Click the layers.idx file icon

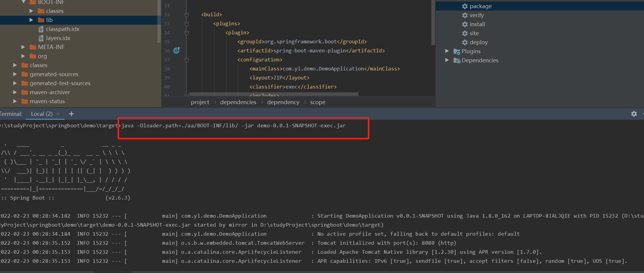(41, 38)
